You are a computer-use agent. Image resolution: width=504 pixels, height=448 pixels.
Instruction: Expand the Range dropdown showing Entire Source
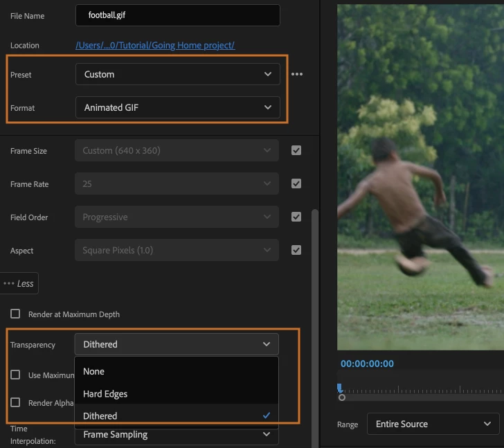pyautogui.click(x=433, y=424)
